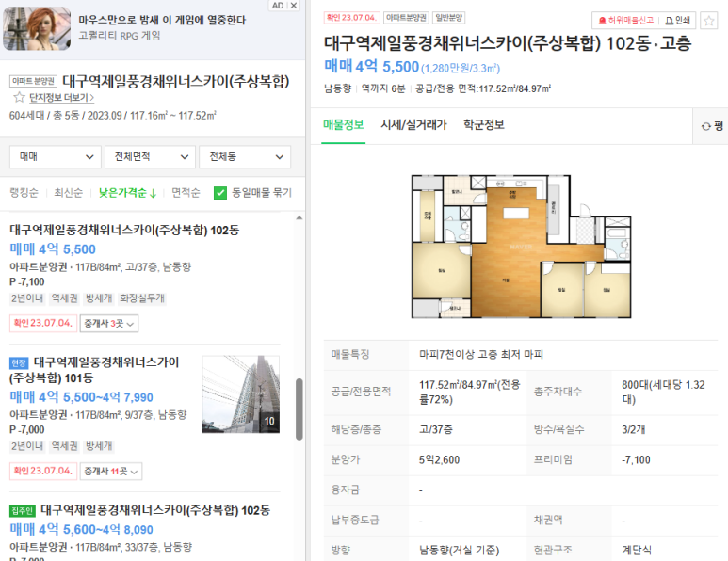
Task: Switch to 매물정보 tab
Action: tap(343, 124)
